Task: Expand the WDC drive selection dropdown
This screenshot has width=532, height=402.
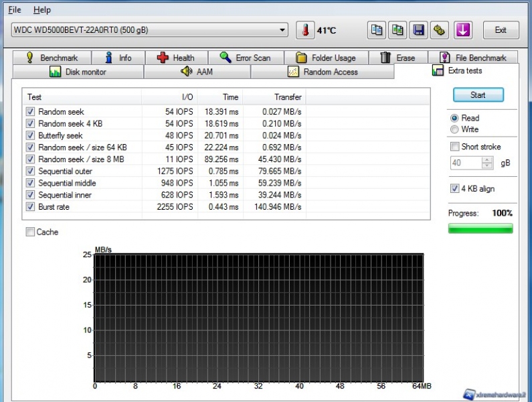Action: click(x=282, y=30)
